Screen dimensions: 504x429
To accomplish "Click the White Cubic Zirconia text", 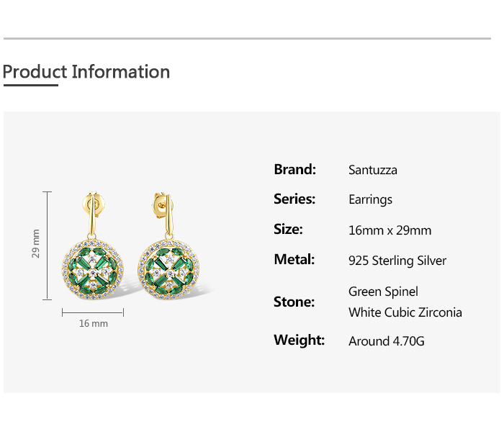I will [x=405, y=312].
